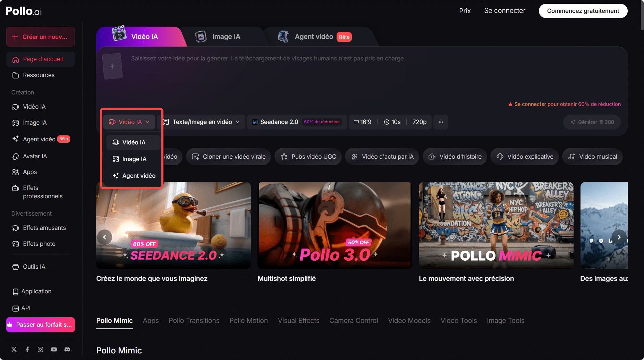
Task: Open the X (Twitter) social link
Action: (x=14, y=349)
